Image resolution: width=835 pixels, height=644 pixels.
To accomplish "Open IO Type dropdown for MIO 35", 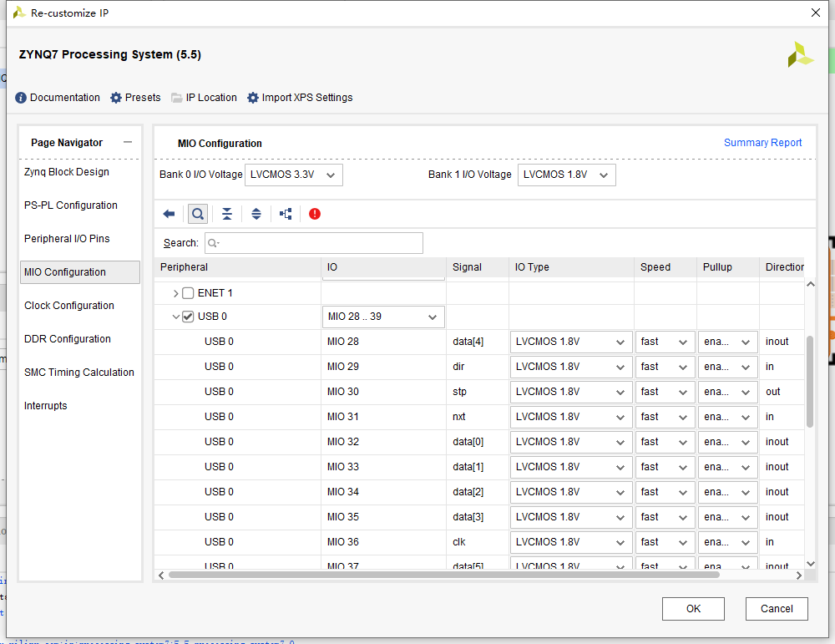I will (x=571, y=517).
